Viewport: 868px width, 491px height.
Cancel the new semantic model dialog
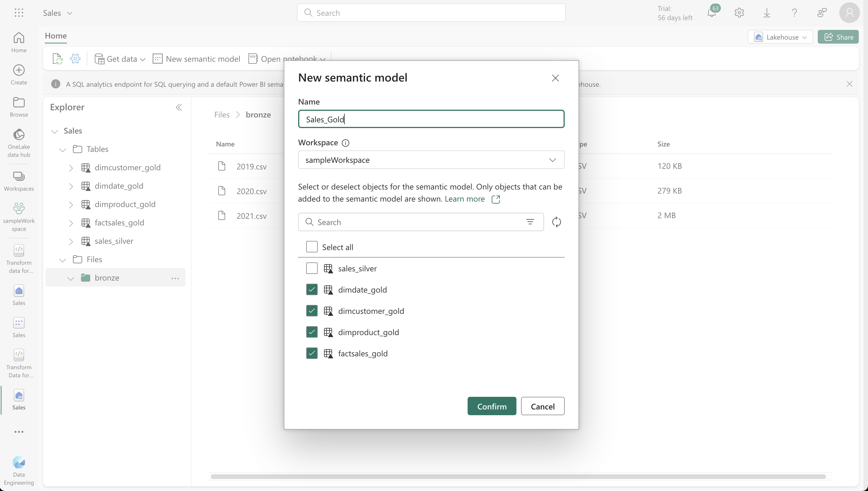(542, 406)
